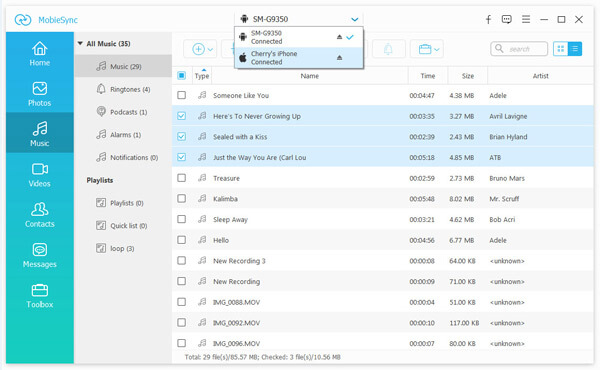Viewport: 600px width, 370px height.
Task: Collapse the All Music (35) tree
Action: click(x=80, y=44)
